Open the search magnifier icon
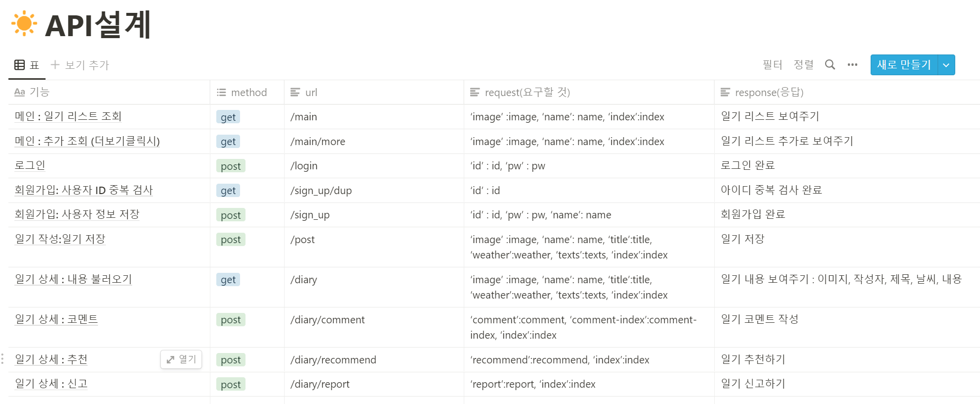The height and width of the screenshot is (404, 980). click(x=830, y=65)
